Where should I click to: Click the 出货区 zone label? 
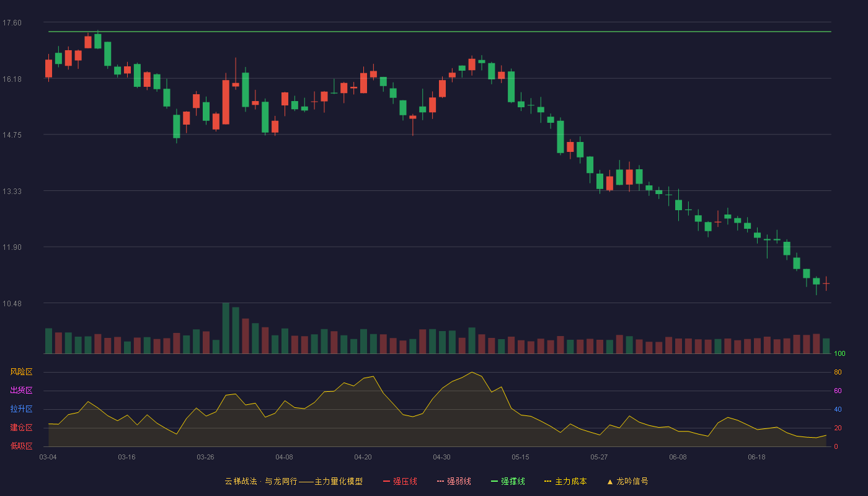coord(21,391)
